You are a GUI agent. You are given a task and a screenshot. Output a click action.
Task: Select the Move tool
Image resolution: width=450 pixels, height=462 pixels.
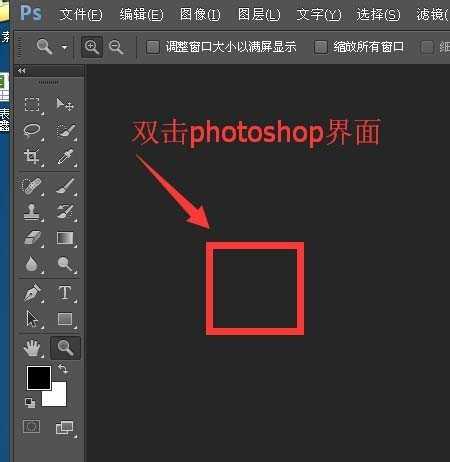(x=65, y=105)
